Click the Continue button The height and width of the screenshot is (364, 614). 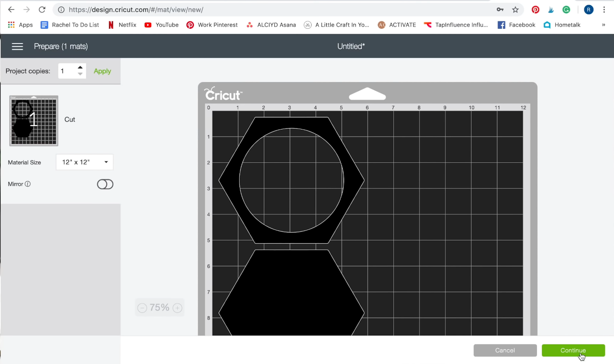pos(573,351)
